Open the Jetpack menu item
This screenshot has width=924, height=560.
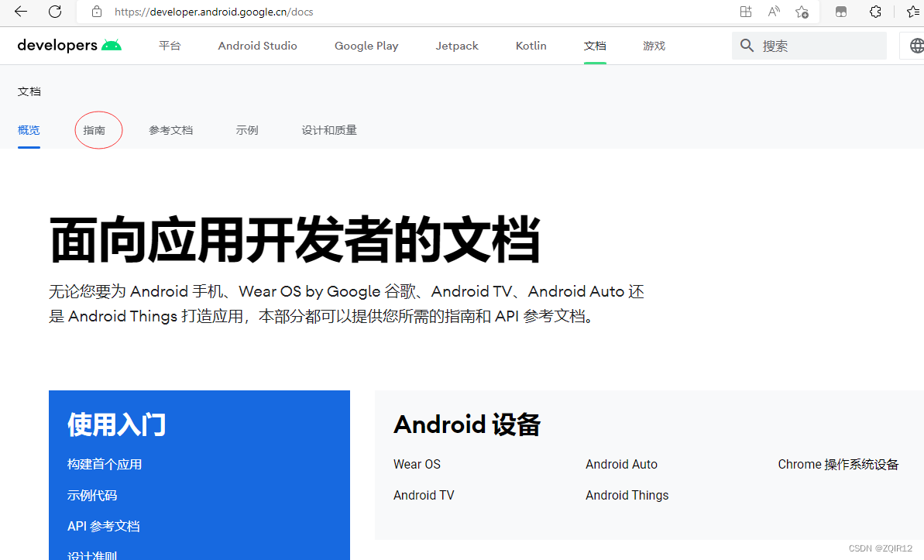point(457,46)
